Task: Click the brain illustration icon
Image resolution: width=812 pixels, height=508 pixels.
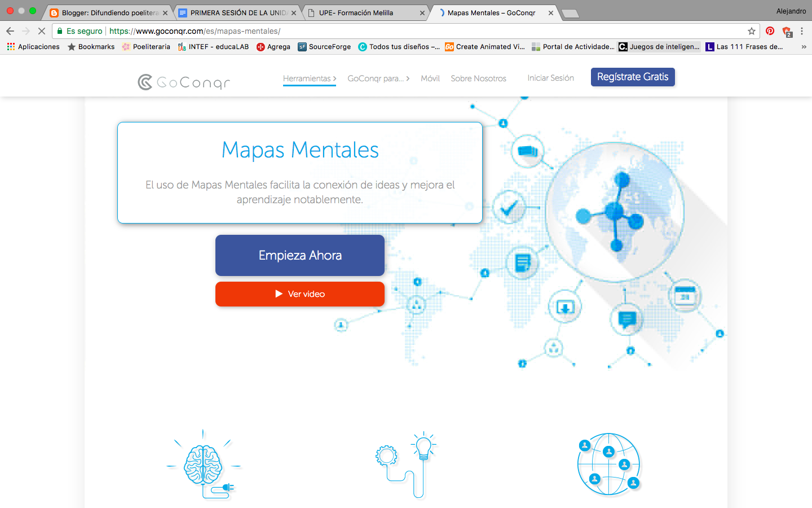Action: click(x=204, y=465)
